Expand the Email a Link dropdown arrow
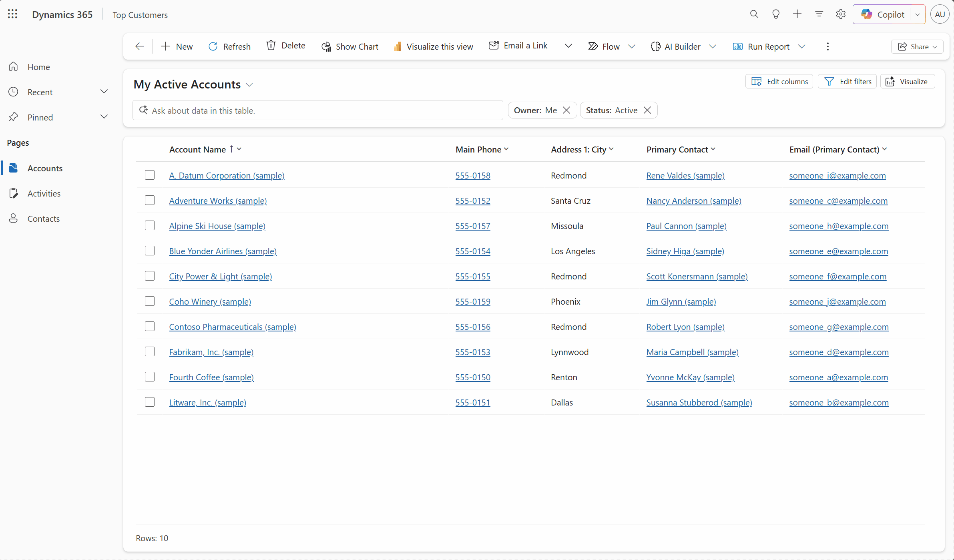This screenshot has height=560, width=954. click(568, 46)
